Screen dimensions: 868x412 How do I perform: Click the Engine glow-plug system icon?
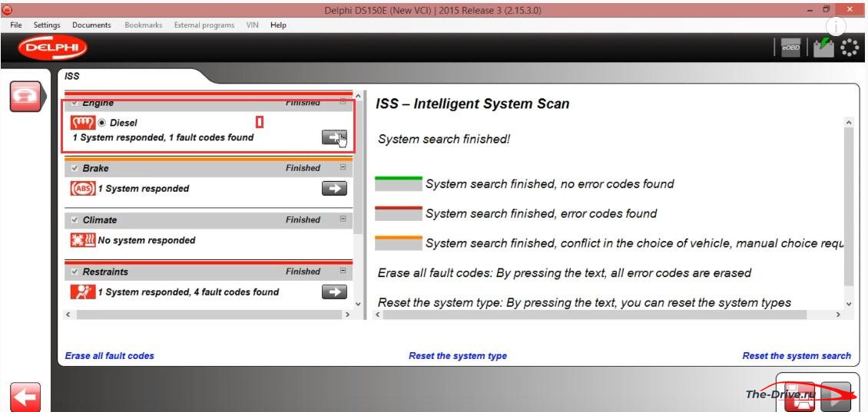coord(83,123)
